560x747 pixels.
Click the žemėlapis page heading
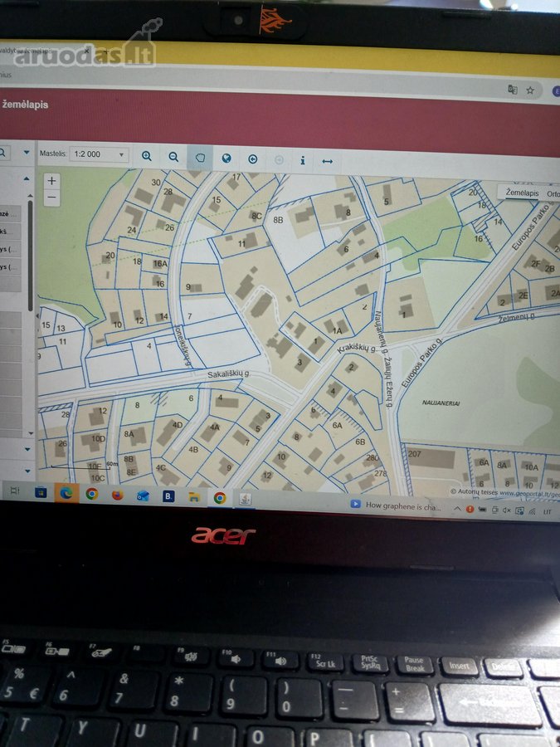point(25,105)
